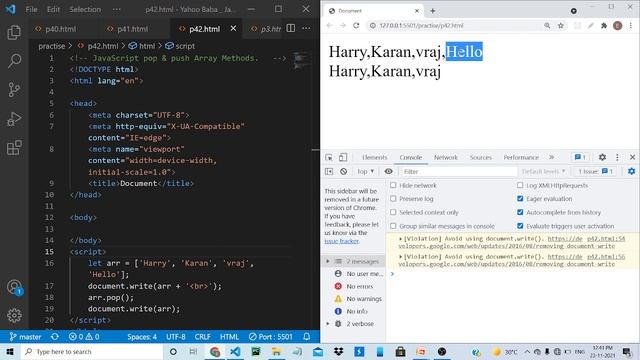Uncheck Eager evaluation
The width and height of the screenshot is (640, 360).
520,199
